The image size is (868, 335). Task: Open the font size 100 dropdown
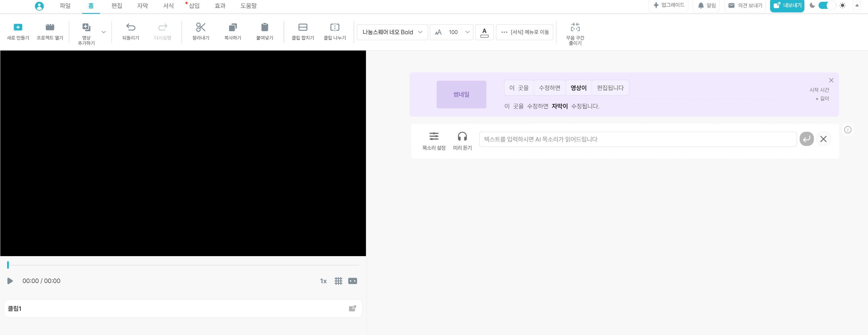[x=451, y=32]
